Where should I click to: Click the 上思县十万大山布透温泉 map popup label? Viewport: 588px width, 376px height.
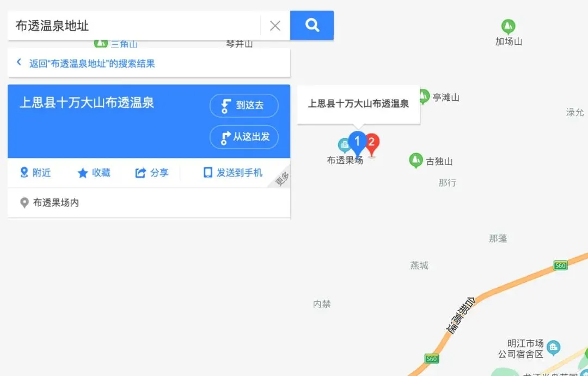358,104
